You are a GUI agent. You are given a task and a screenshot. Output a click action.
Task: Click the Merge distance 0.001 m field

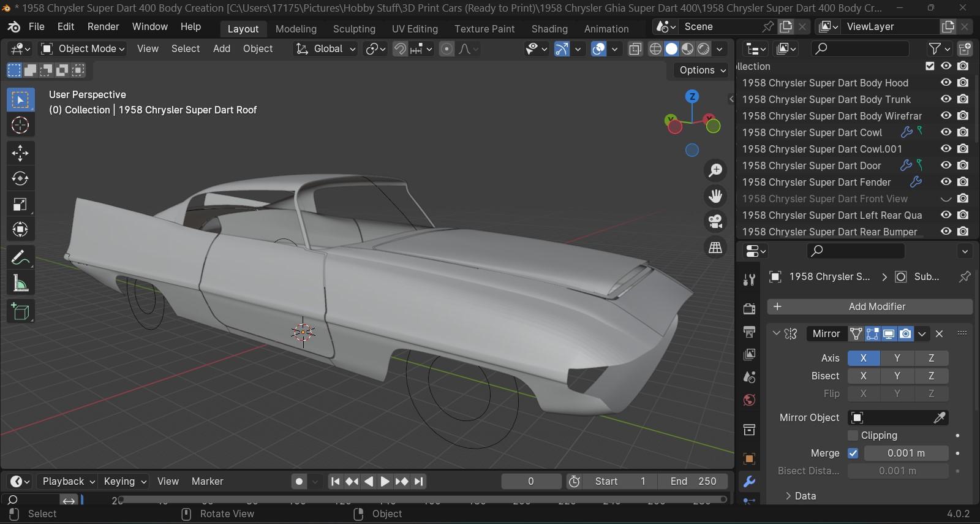(x=906, y=453)
